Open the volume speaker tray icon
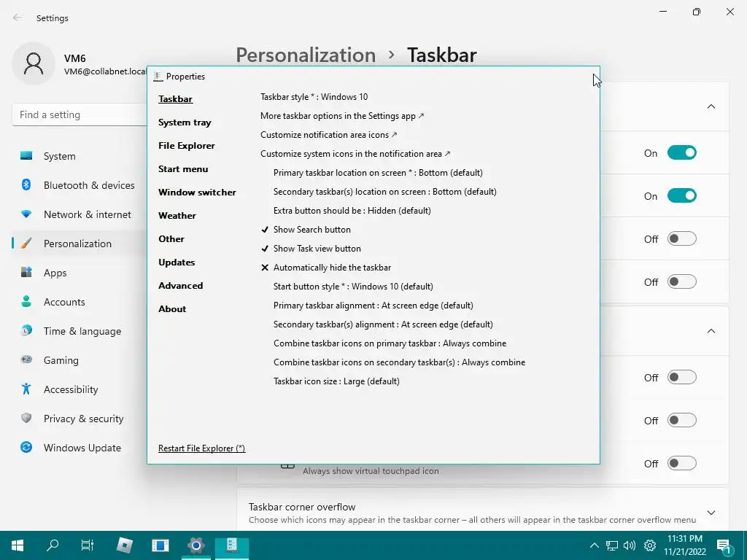Screen dimensions: 747x560 (630, 545)
